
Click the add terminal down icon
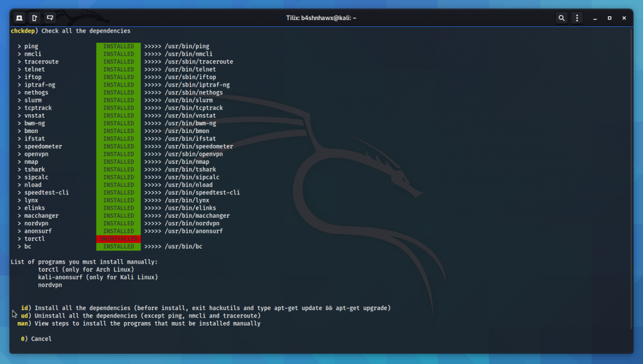click(50, 18)
